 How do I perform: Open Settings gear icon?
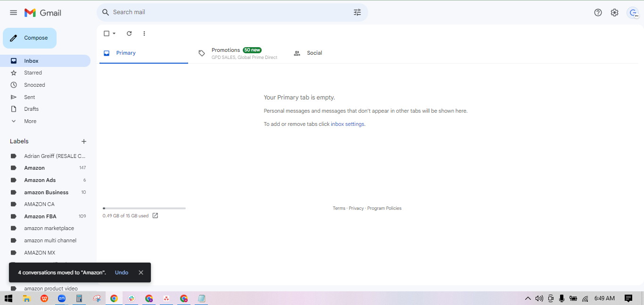(x=614, y=13)
